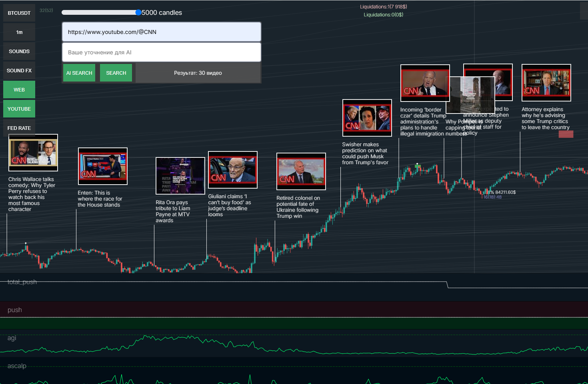
Task: Click the 'Rita Ora pays tribute' caption
Action: [x=172, y=211]
